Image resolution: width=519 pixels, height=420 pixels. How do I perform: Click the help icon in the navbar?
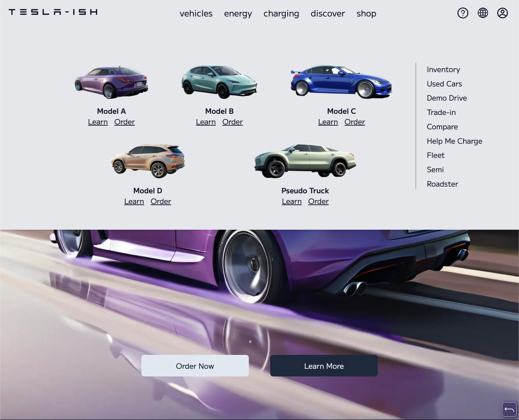463,13
